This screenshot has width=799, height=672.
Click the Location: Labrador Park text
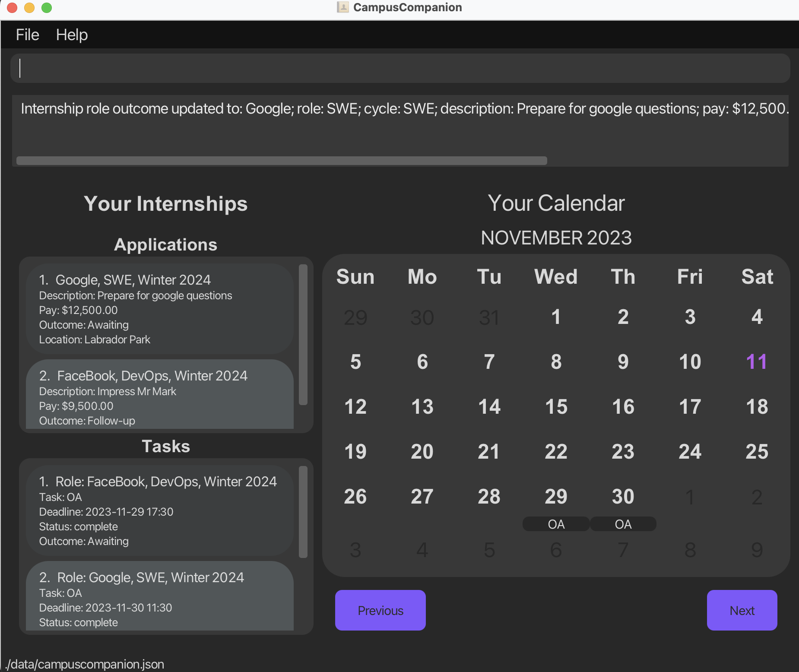pos(95,340)
